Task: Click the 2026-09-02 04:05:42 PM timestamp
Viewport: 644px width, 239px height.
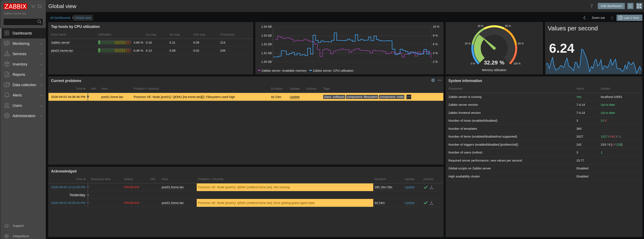Action: click(x=68, y=203)
